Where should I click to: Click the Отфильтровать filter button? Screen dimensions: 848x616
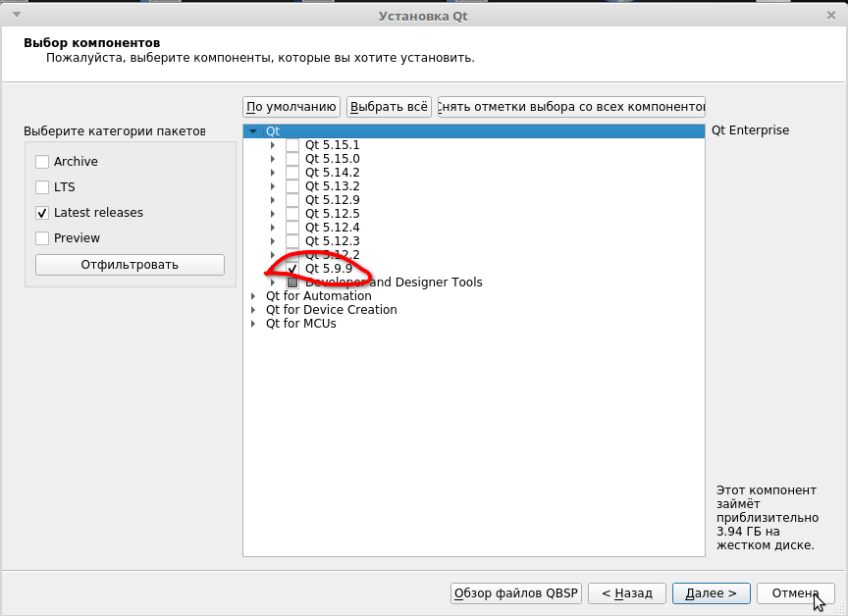[130, 265]
